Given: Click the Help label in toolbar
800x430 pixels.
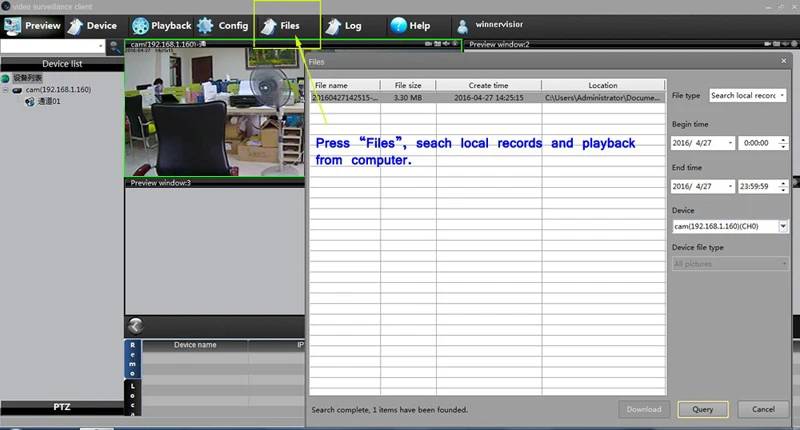Looking at the screenshot, I should pyautogui.click(x=419, y=26).
